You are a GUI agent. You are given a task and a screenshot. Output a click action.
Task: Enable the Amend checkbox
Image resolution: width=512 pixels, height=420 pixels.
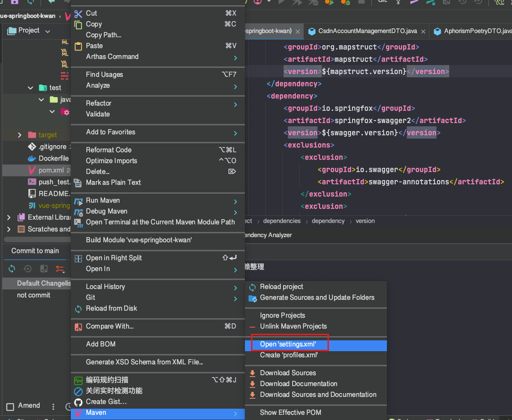[10, 406]
